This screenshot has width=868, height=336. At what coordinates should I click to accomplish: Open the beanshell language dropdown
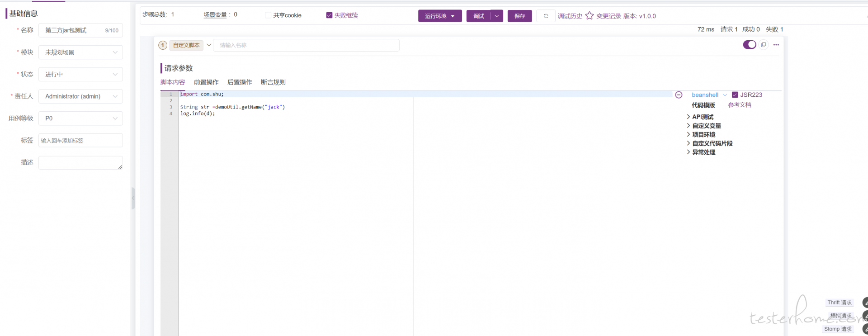coord(709,95)
